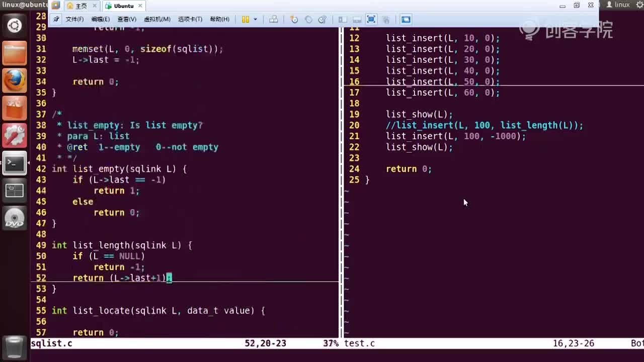Open the linux user menu in top panel
This screenshot has width=644, height=362.
click(x=618, y=5)
